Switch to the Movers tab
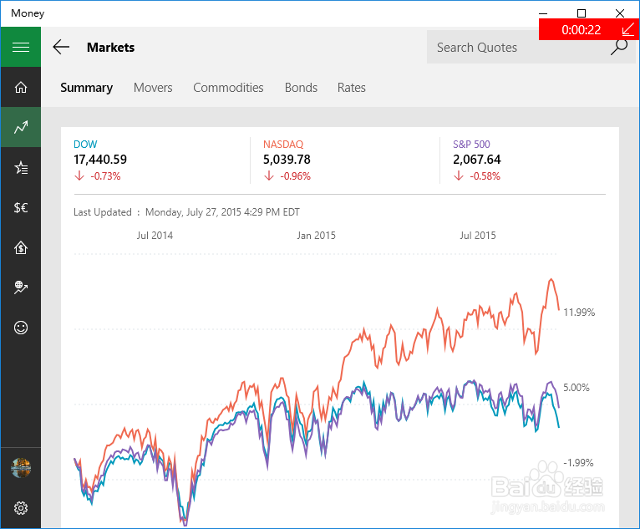Image resolution: width=640 pixels, height=529 pixels. point(153,88)
